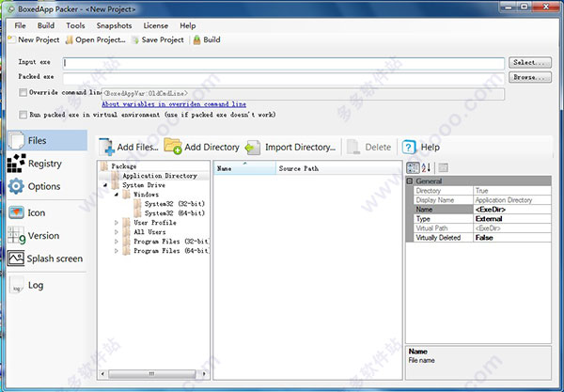Select the Display Name property row
The image size is (564, 392).
pos(482,200)
